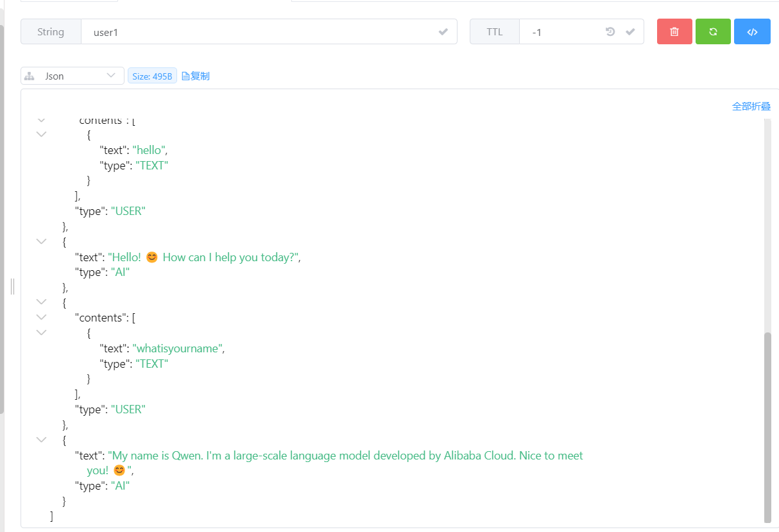
Task: Open the Json format dropdown
Action: click(111, 76)
